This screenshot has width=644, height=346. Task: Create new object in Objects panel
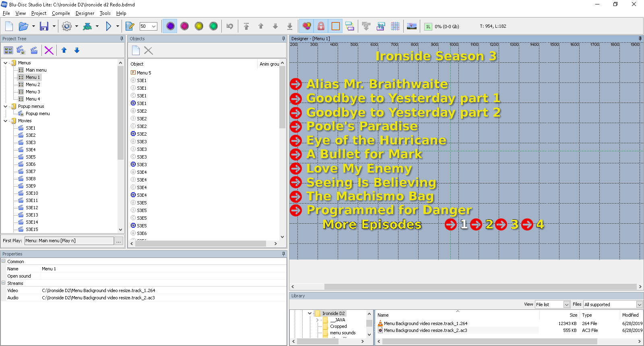coord(136,50)
